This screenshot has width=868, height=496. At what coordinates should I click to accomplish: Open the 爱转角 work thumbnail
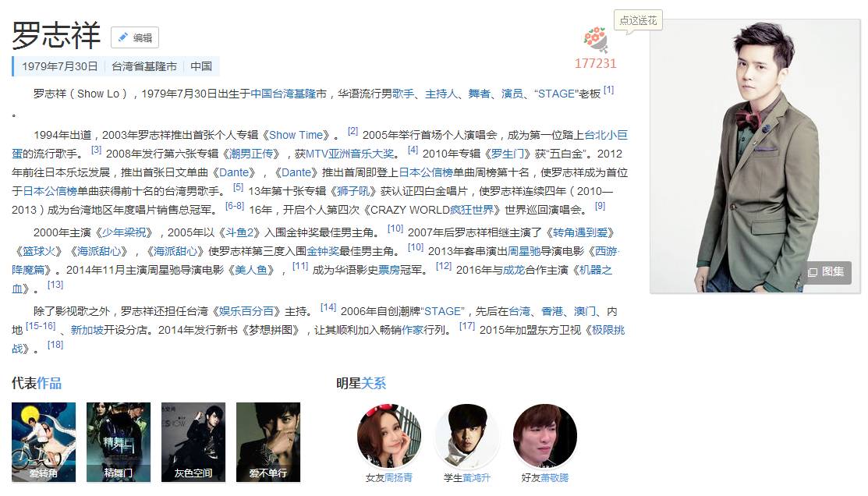click(x=44, y=441)
